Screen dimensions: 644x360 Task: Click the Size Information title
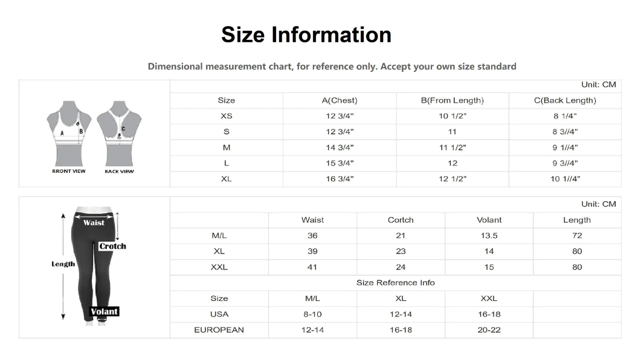coord(306,34)
